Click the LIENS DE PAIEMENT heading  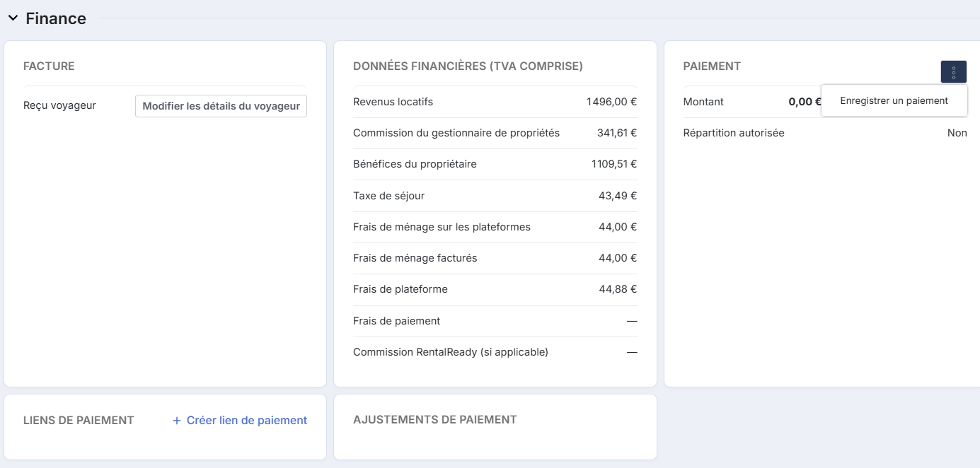(79, 420)
